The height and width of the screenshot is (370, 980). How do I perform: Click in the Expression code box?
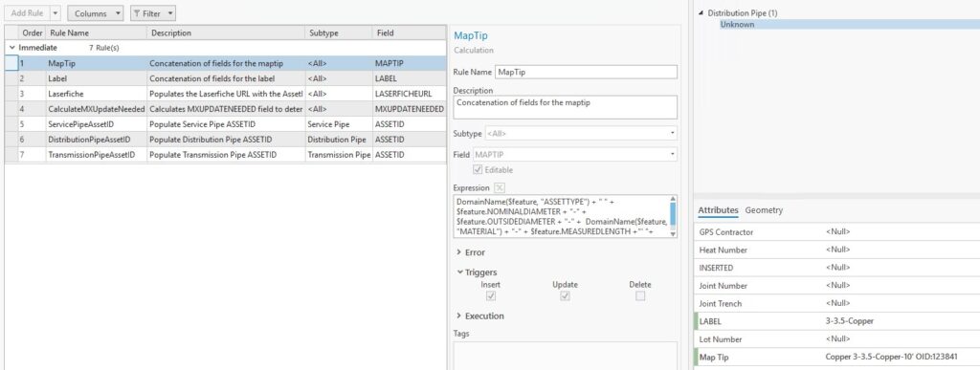point(561,216)
